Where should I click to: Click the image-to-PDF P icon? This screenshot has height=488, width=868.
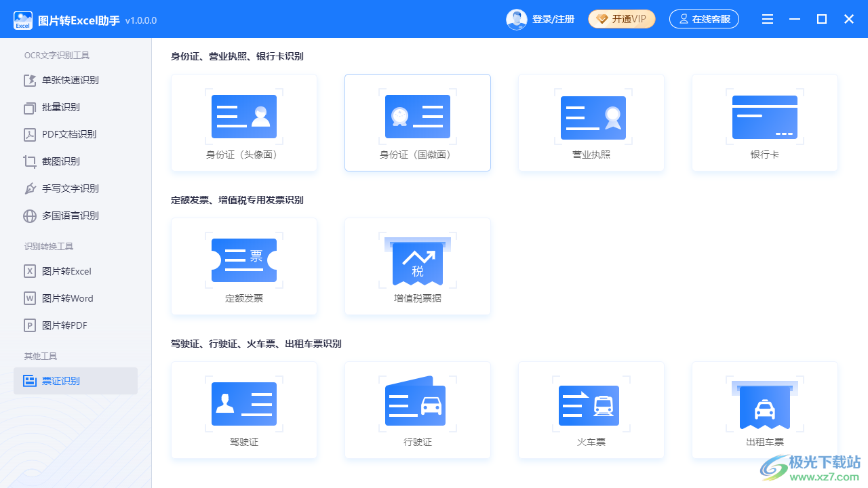coord(30,325)
